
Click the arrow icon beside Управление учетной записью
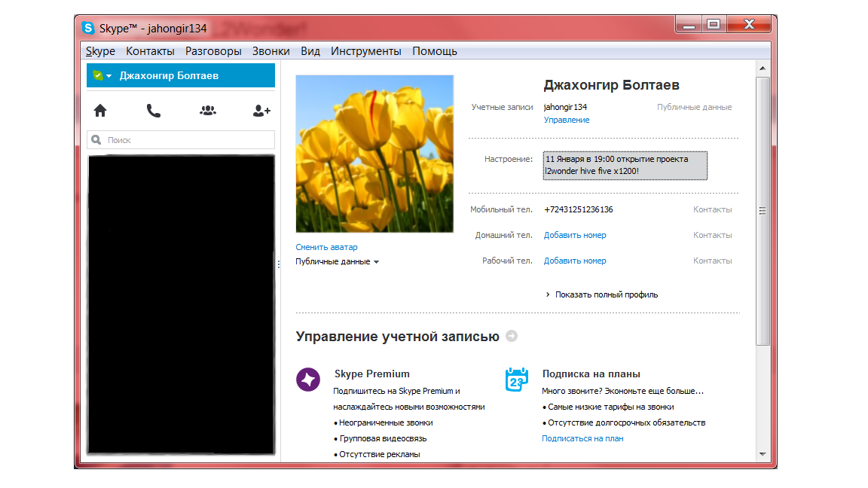click(x=512, y=336)
